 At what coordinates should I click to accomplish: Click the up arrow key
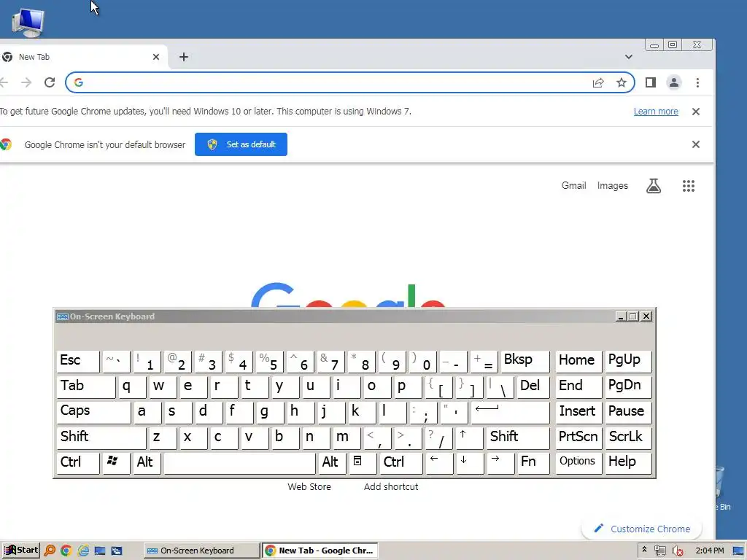(469, 438)
